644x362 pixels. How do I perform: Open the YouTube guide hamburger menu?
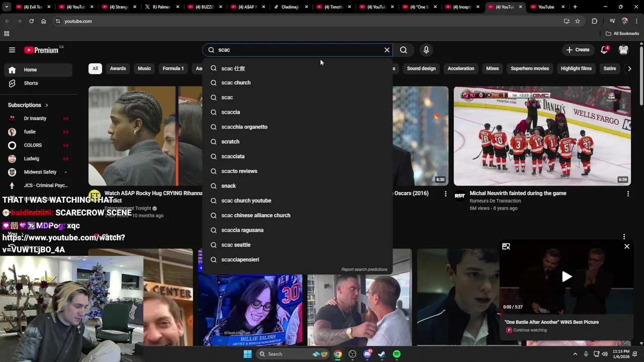click(x=12, y=50)
